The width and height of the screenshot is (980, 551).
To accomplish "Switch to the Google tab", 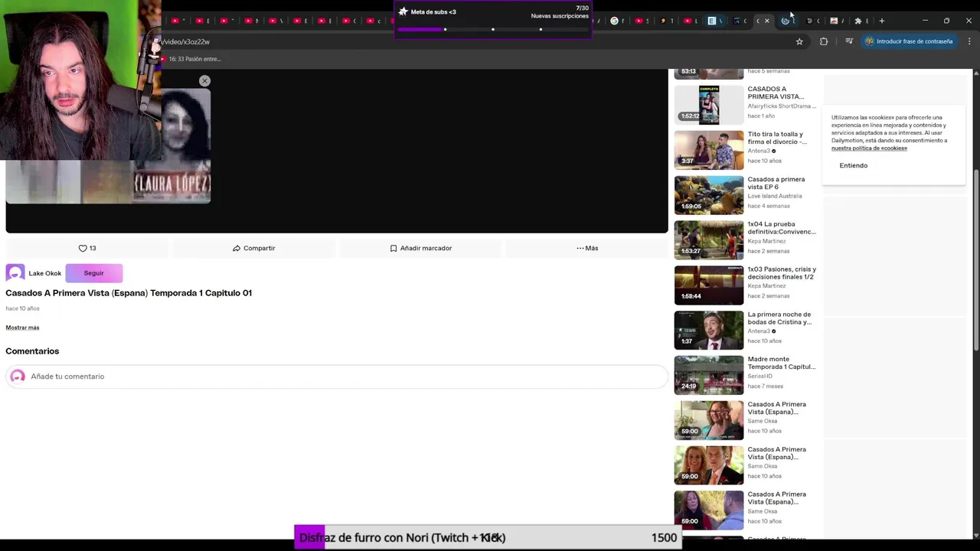I will coord(617,21).
